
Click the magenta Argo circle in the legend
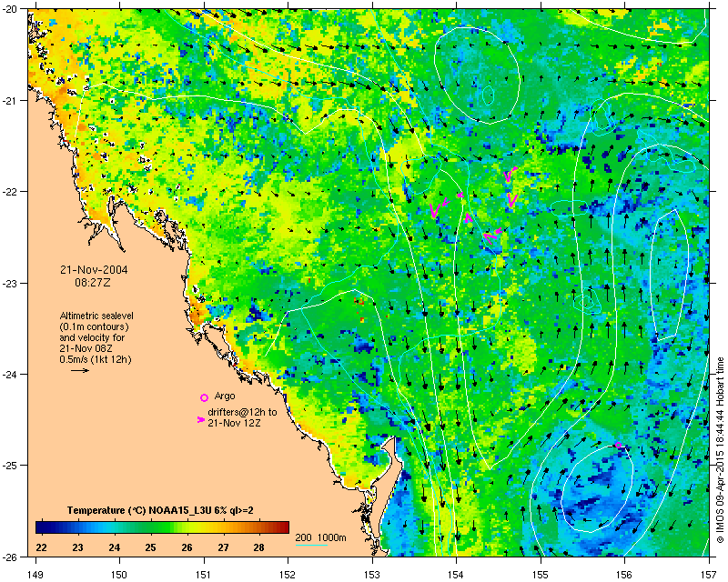pyautogui.click(x=204, y=397)
